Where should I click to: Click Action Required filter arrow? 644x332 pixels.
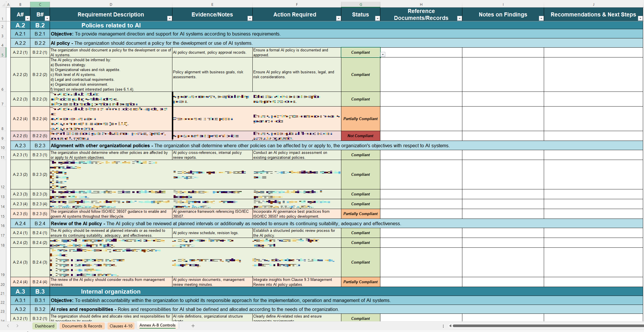(338, 18)
